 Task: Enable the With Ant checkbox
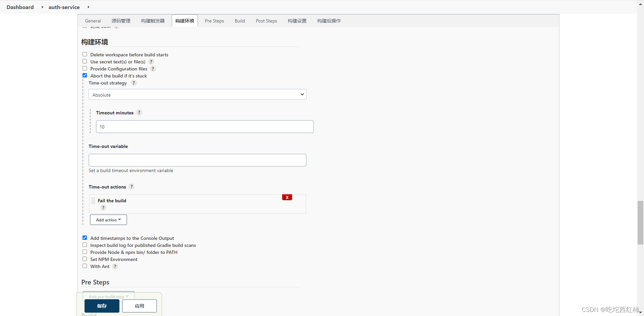pyautogui.click(x=85, y=266)
